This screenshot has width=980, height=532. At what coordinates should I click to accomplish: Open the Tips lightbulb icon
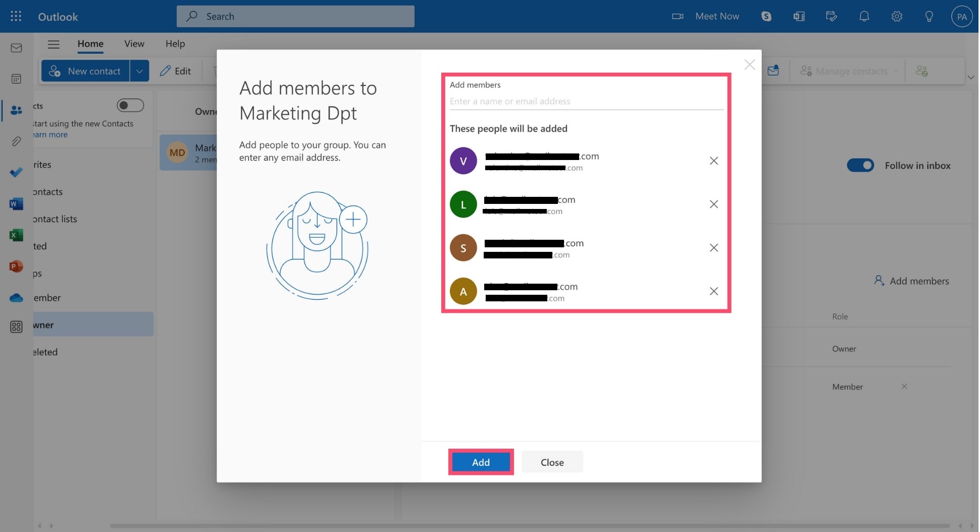pos(930,16)
